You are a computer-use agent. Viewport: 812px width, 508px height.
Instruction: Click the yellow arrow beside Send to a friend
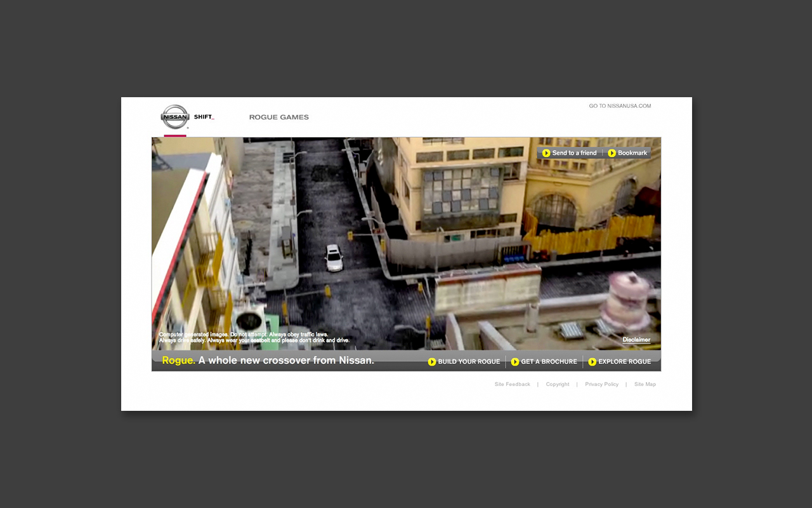point(546,153)
